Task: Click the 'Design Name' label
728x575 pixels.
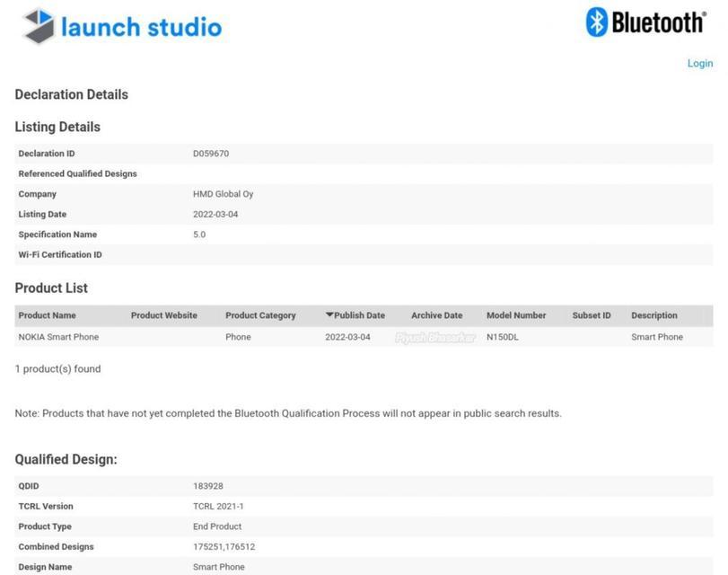Action: (45, 567)
